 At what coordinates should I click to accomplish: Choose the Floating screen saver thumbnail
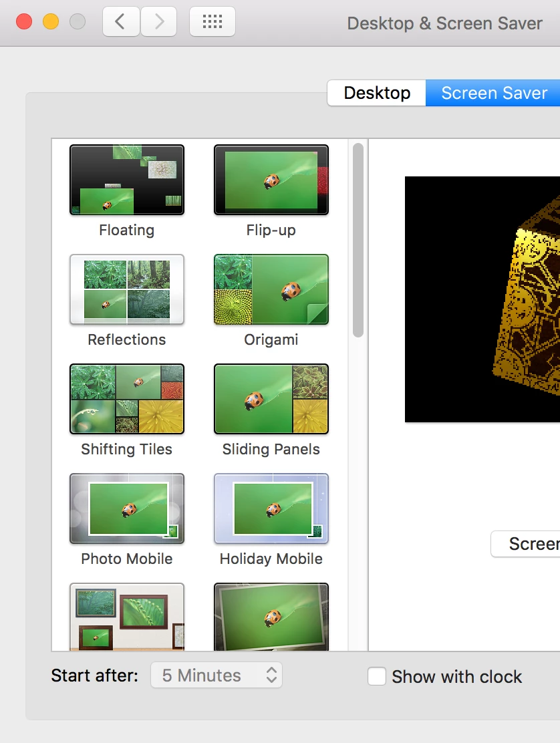tap(127, 180)
